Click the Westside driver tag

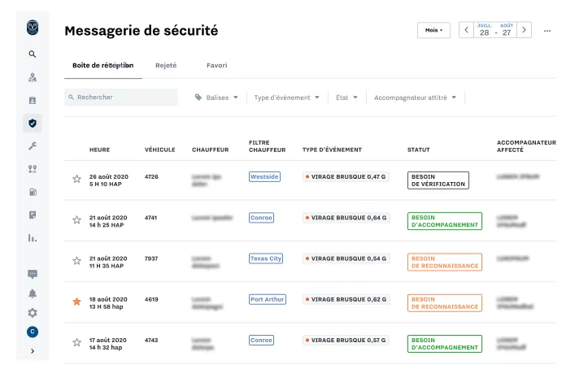coord(264,177)
